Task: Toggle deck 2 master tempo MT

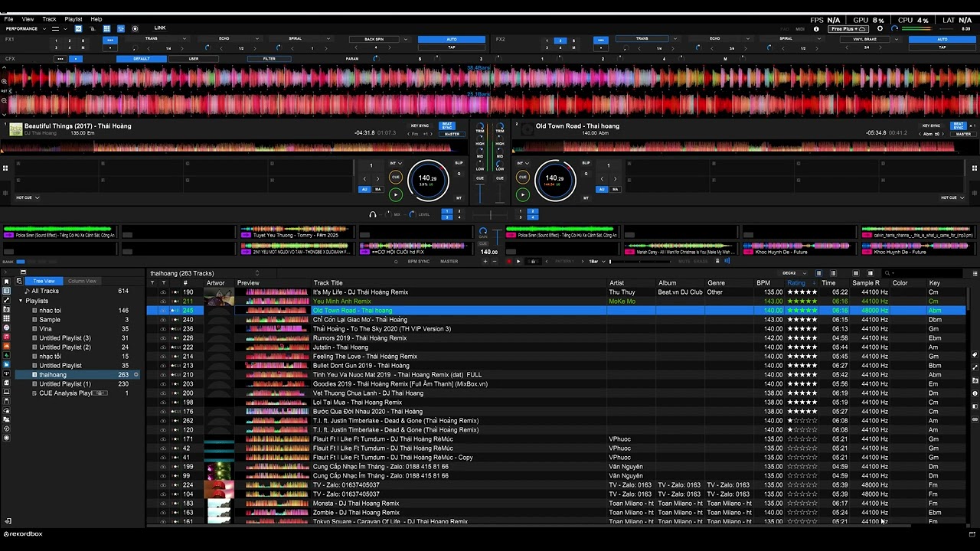Action: tap(586, 198)
